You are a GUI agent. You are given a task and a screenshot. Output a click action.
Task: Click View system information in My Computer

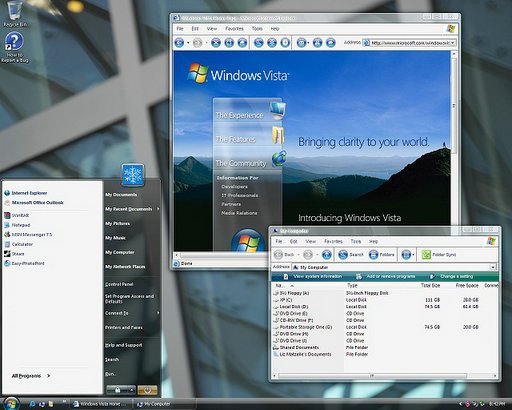point(312,276)
